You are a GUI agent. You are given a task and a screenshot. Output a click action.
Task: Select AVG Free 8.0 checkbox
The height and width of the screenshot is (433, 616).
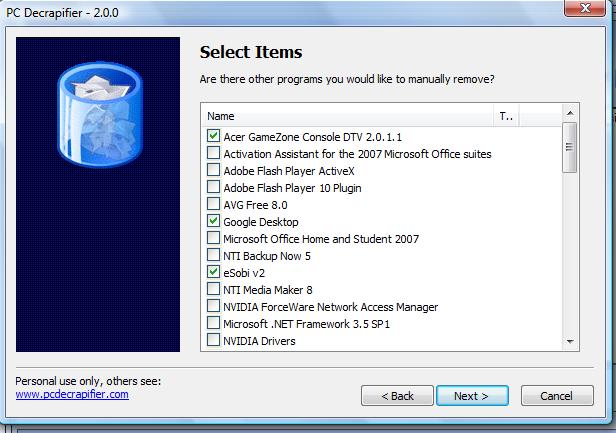pyautogui.click(x=213, y=204)
